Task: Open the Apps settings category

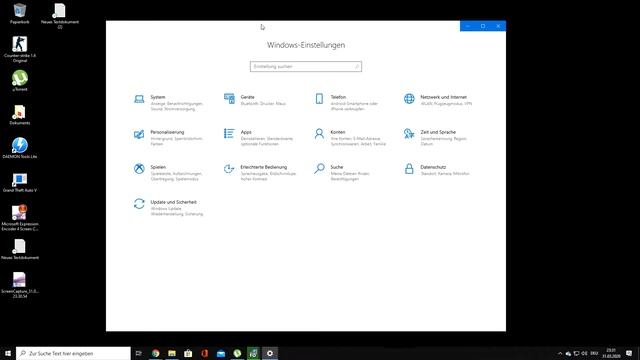Action: coord(259,138)
